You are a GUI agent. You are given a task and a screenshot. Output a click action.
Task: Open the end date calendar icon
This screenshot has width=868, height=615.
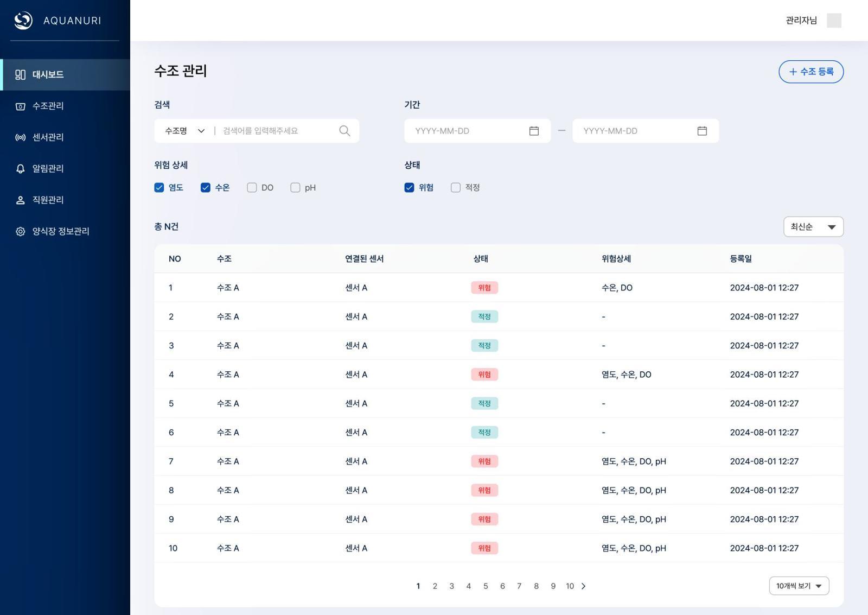tap(702, 131)
